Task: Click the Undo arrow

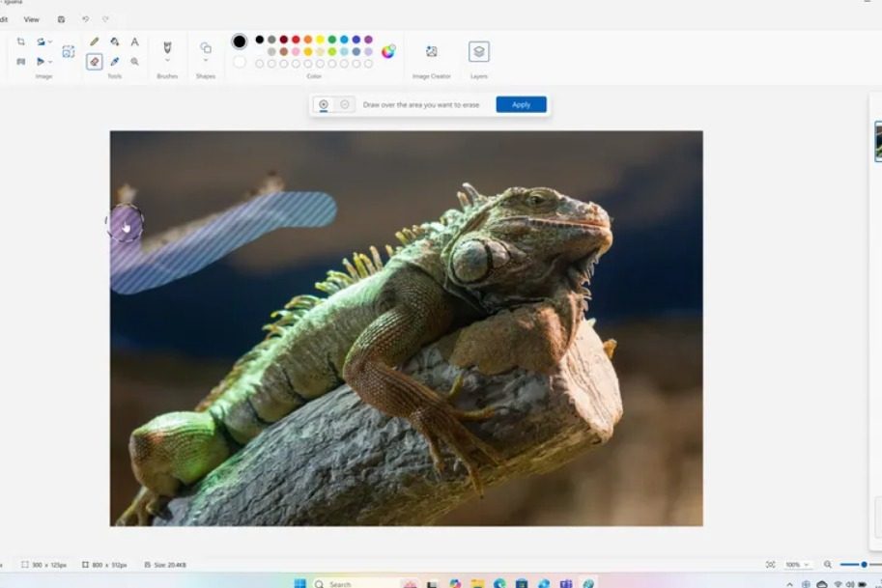Action: 86,18
